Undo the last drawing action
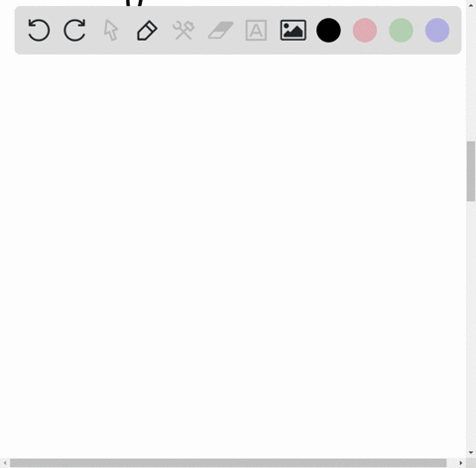Viewport: 476px width, 468px height. click(x=39, y=30)
